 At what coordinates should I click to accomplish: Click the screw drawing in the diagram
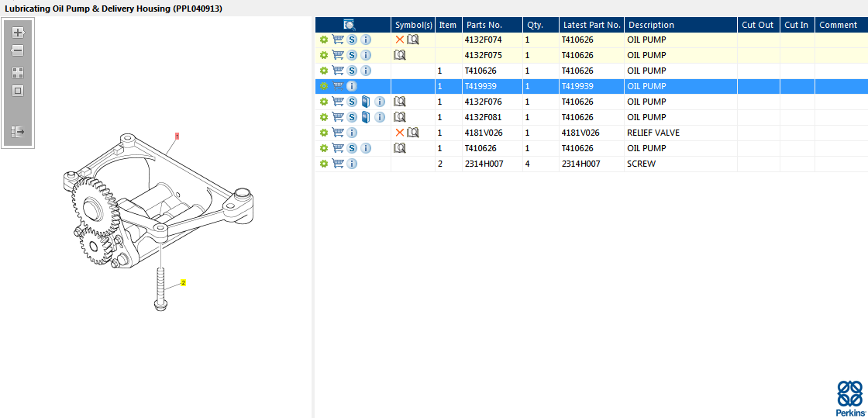click(x=160, y=288)
